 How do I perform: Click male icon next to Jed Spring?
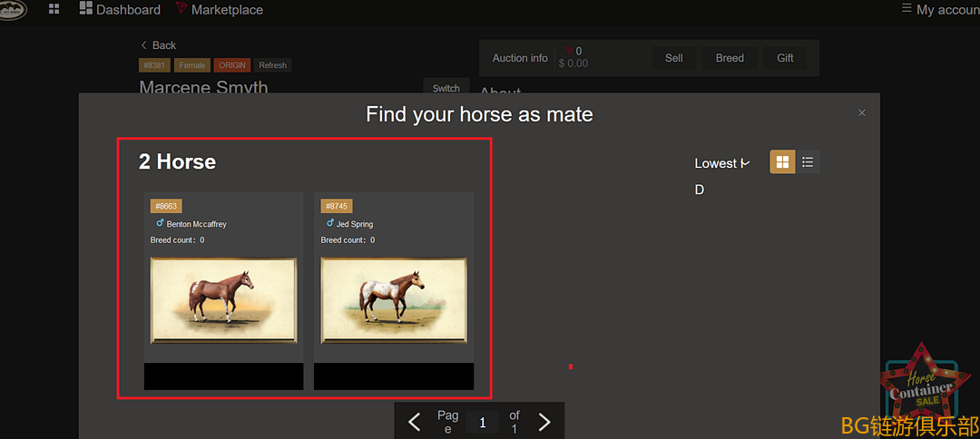click(x=330, y=223)
